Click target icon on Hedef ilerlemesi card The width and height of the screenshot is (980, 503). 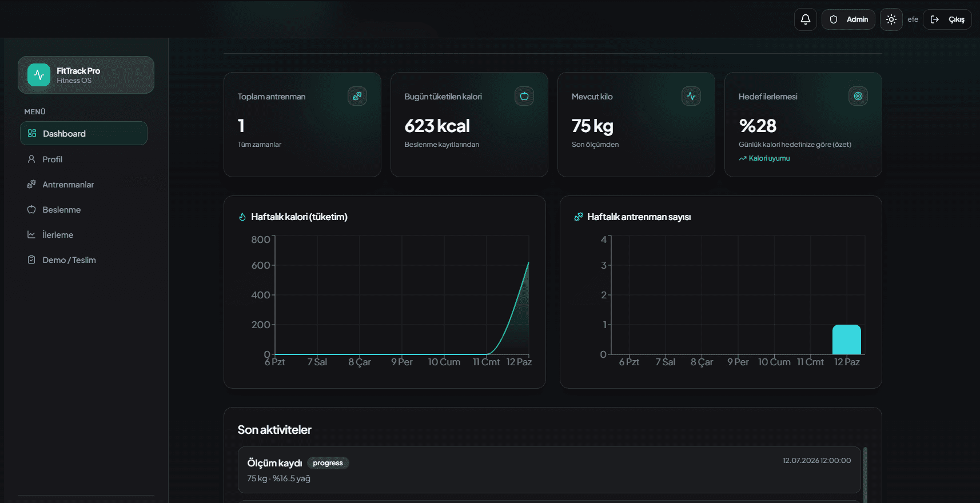pos(858,96)
